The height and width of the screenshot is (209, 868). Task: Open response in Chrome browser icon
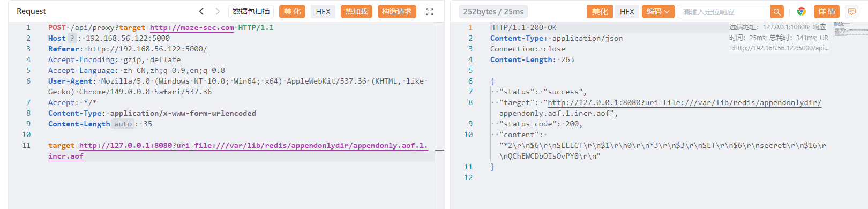coord(802,11)
